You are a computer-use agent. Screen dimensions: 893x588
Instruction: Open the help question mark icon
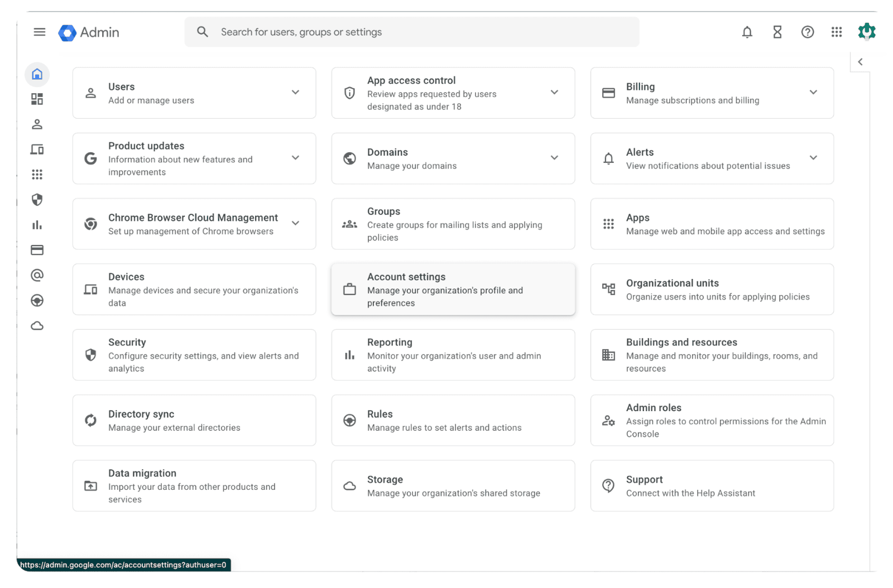[807, 32]
